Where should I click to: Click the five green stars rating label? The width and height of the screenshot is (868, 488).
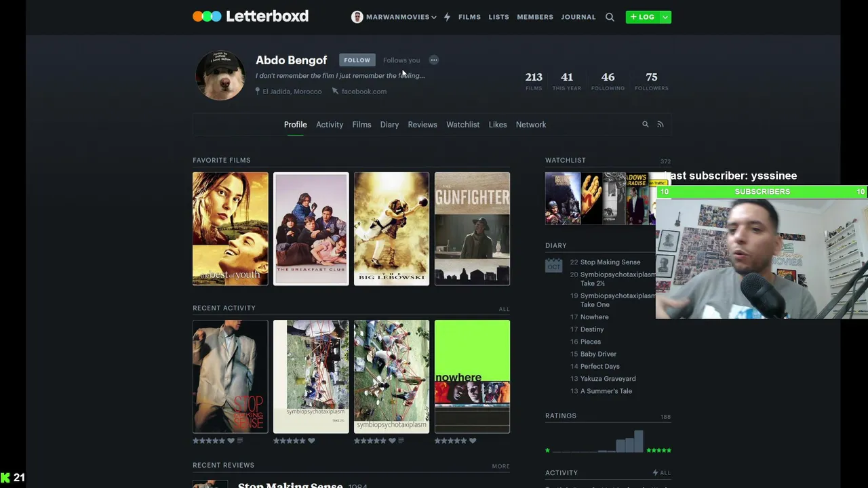click(658, 450)
